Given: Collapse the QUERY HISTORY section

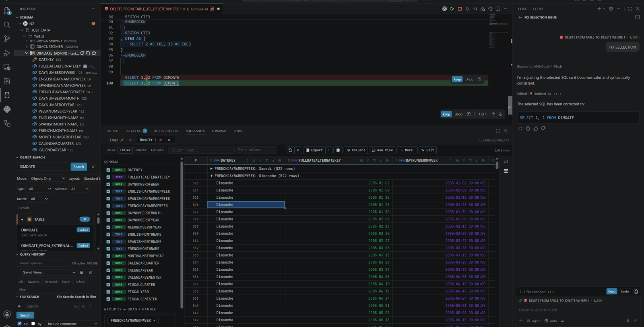Looking at the screenshot, I should [17, 254].
